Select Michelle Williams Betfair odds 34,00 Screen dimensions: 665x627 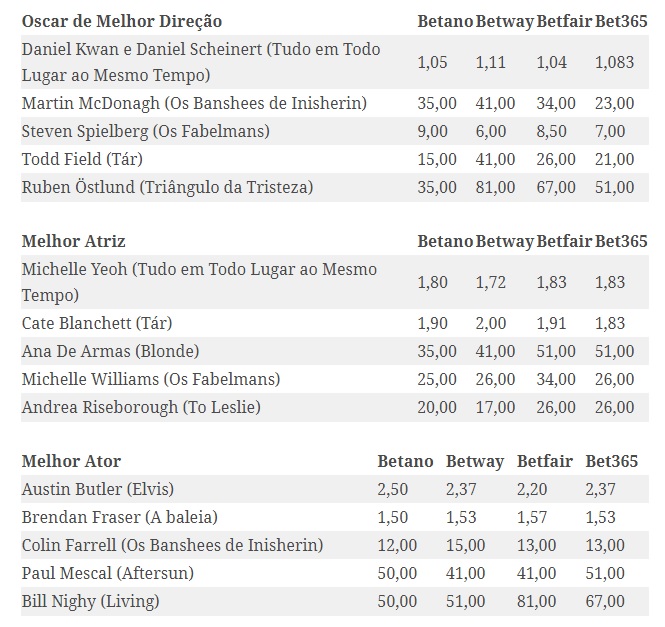point(556,379)
